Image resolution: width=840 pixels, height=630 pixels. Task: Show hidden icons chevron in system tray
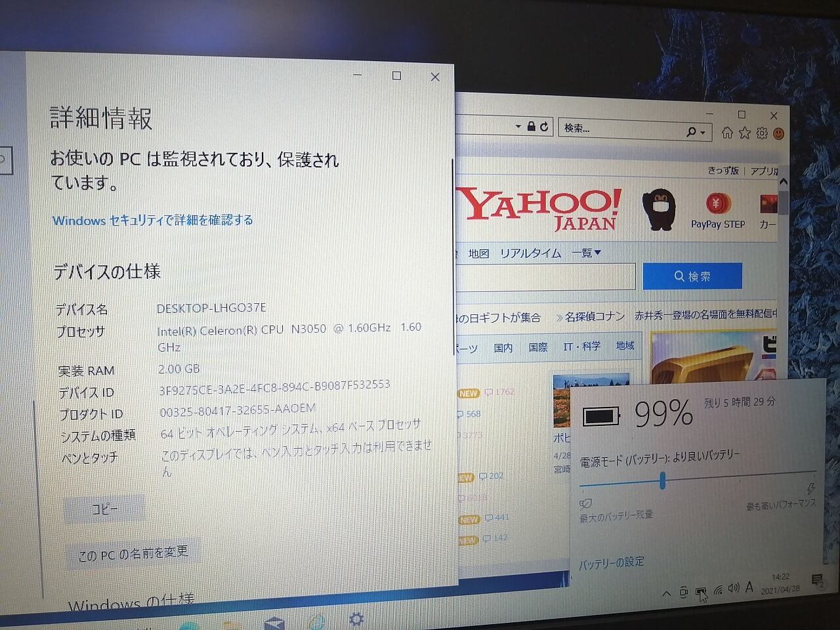point(666,594)
